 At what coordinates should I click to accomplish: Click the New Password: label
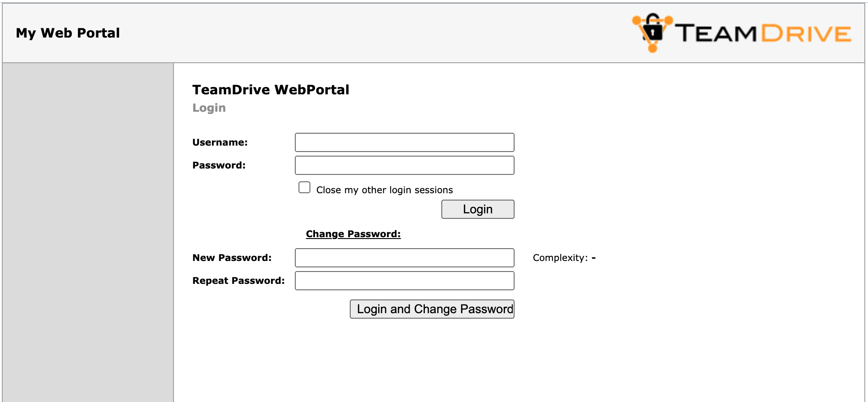pyautogui.click(x=232, y=258)
